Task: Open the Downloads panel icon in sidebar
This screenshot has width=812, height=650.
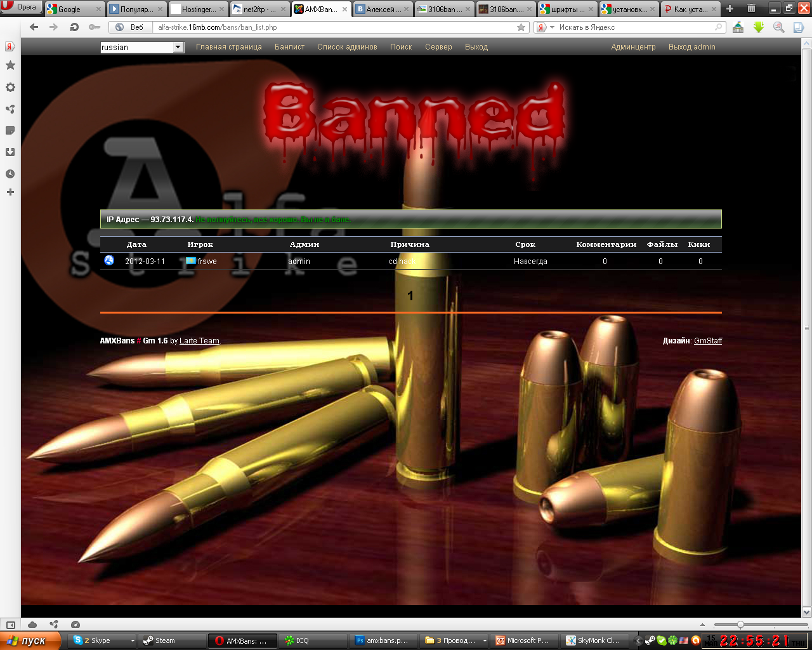Action: coord(10,152)
